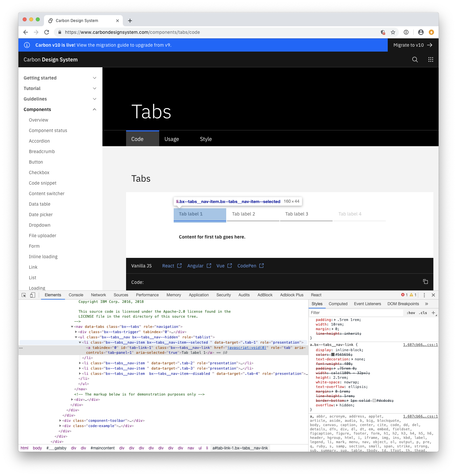The image size is (457, 476).
Task: Open the DevTools three-dot settings menu
Action: tap(424, 295)
